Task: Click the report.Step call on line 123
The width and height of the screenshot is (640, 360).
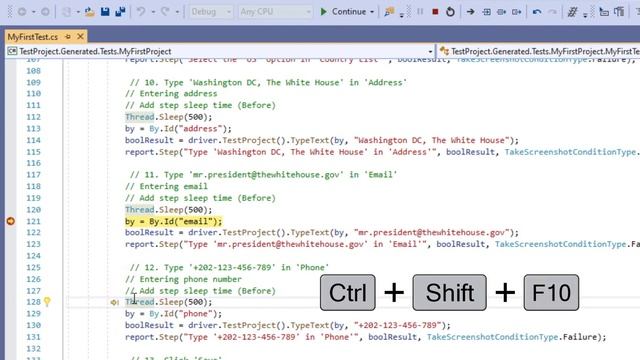Action: [x=382, y=244]
